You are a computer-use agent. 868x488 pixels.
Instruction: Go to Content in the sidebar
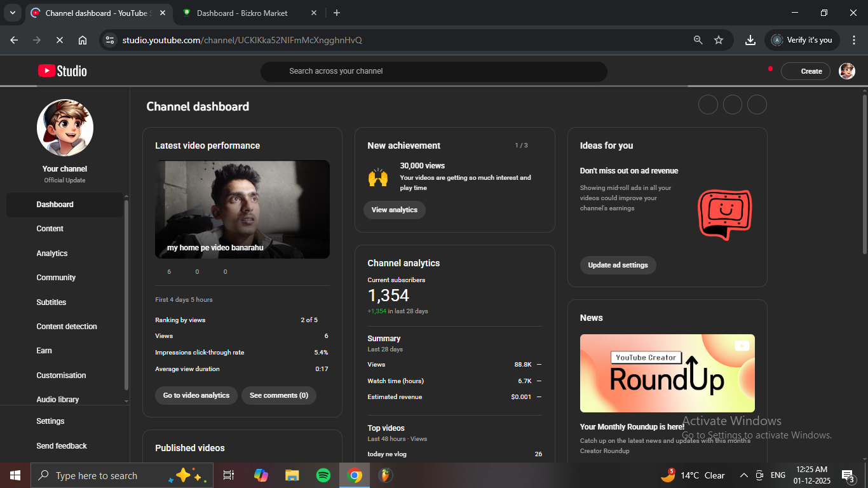(50, 229)
